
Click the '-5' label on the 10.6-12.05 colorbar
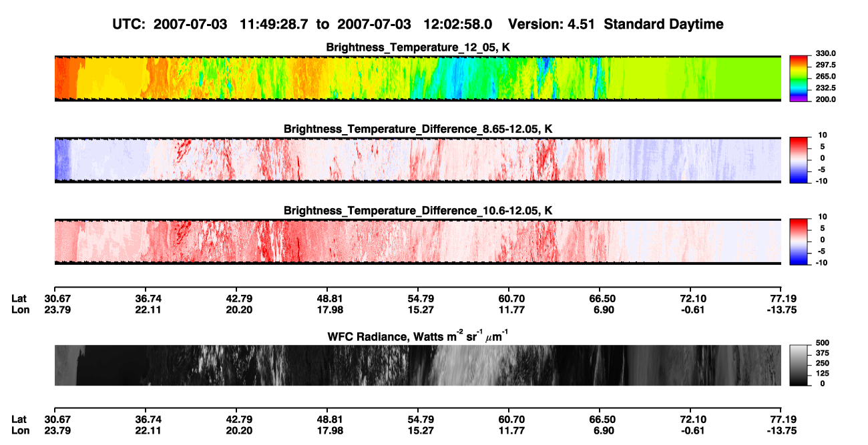click(x=823, y=251)
